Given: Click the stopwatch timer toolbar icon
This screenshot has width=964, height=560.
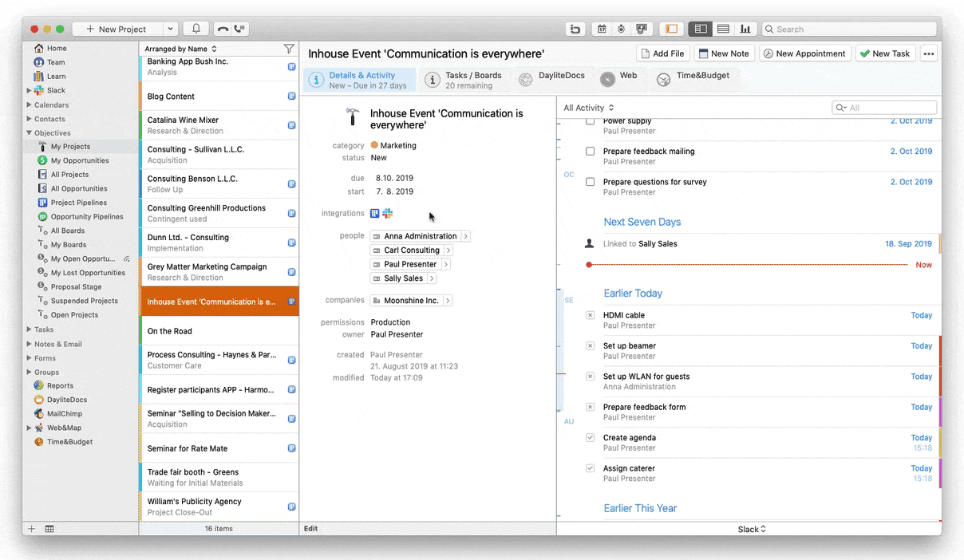Looking at the screenshot, I should [622, 29].
